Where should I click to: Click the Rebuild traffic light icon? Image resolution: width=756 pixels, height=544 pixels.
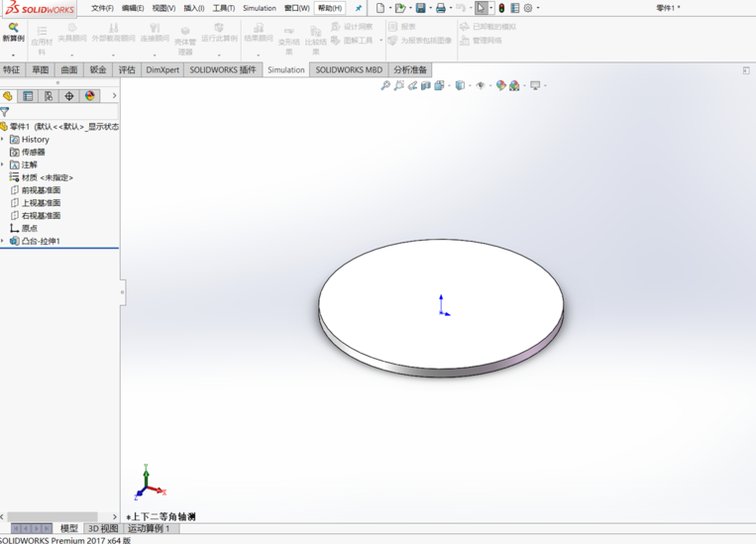pos(501,8)
